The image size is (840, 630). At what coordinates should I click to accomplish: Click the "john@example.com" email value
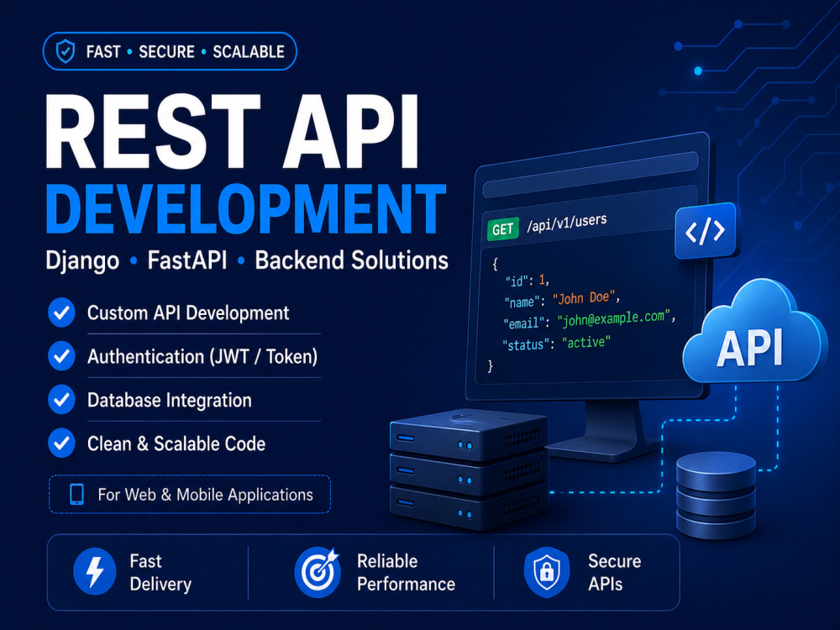[616, 320]
